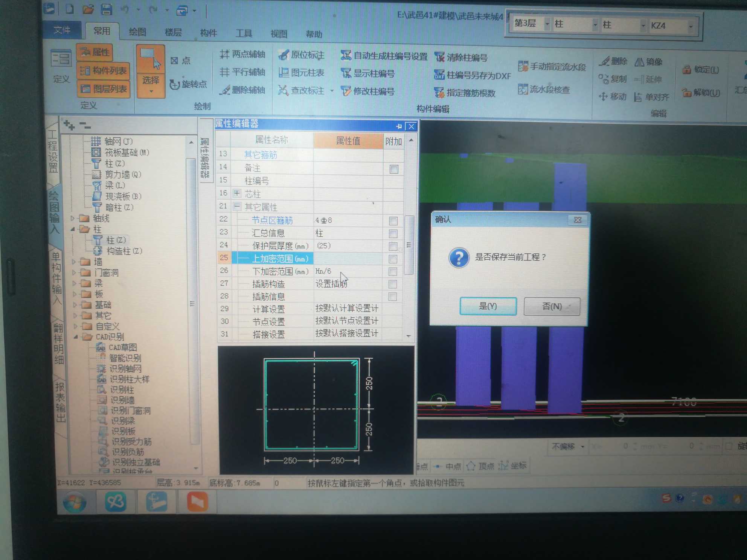Screen dimensions: 747x560
Task: Open the 不偏移 dropdown
Action: (582, 447)
